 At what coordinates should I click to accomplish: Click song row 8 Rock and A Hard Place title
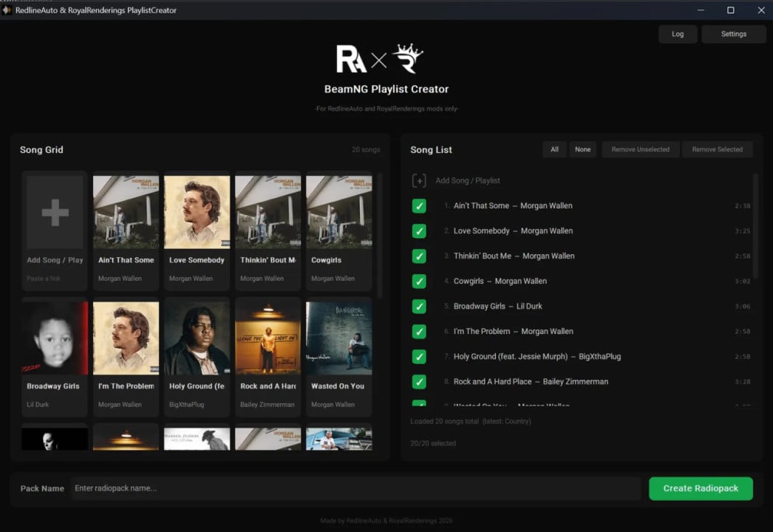[x=531, y=381]
